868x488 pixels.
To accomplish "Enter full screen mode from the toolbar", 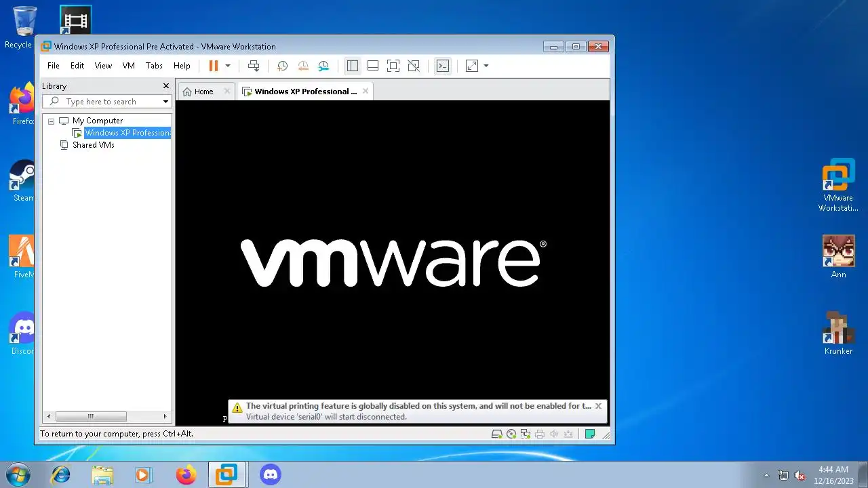I will 393,66.
